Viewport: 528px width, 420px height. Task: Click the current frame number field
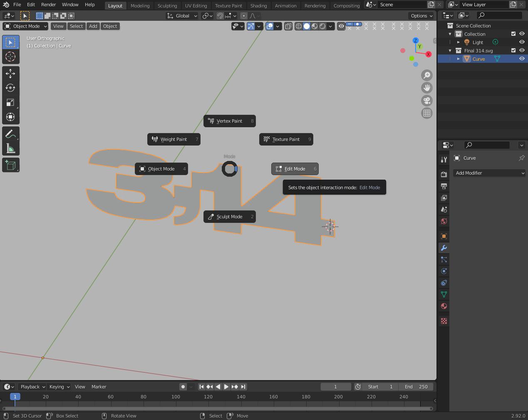(336, 387)
